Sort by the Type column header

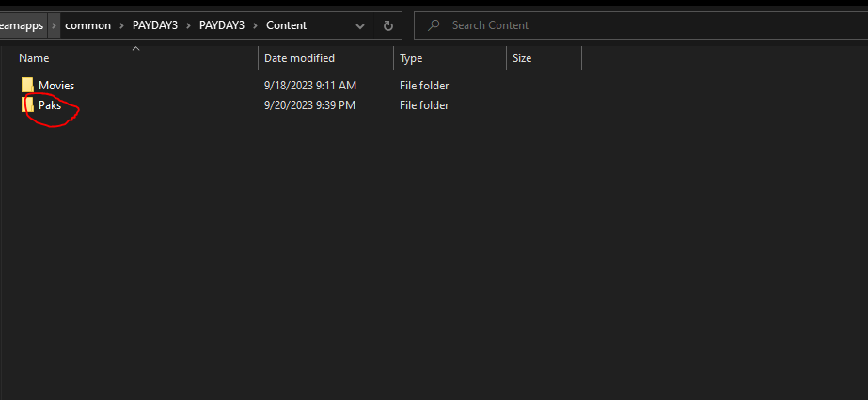411,58
